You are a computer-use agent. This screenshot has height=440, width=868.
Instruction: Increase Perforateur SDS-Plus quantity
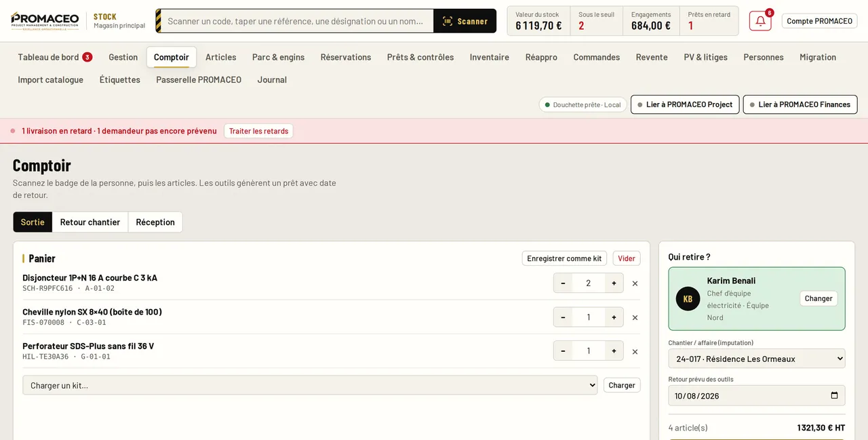(x=614, y=351)
